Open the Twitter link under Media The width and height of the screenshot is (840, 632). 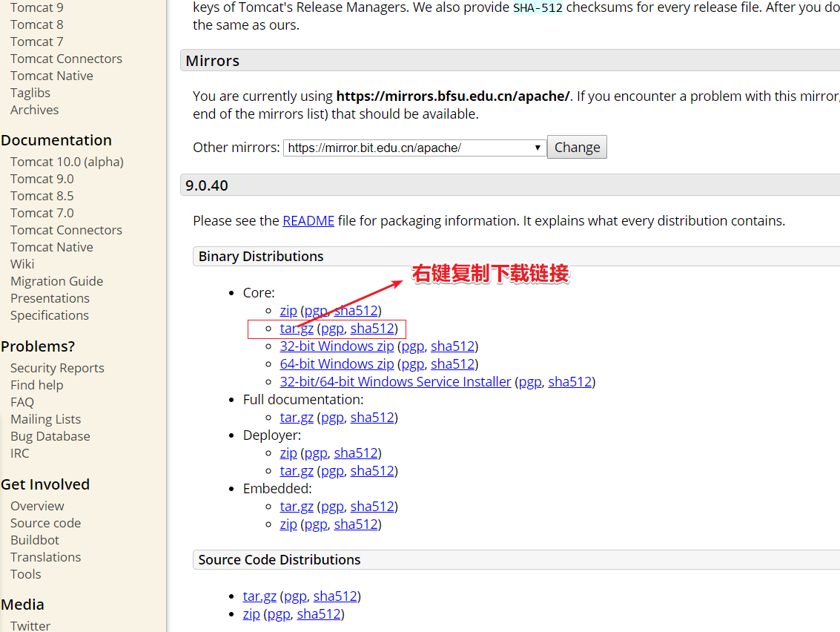(30, 625)
